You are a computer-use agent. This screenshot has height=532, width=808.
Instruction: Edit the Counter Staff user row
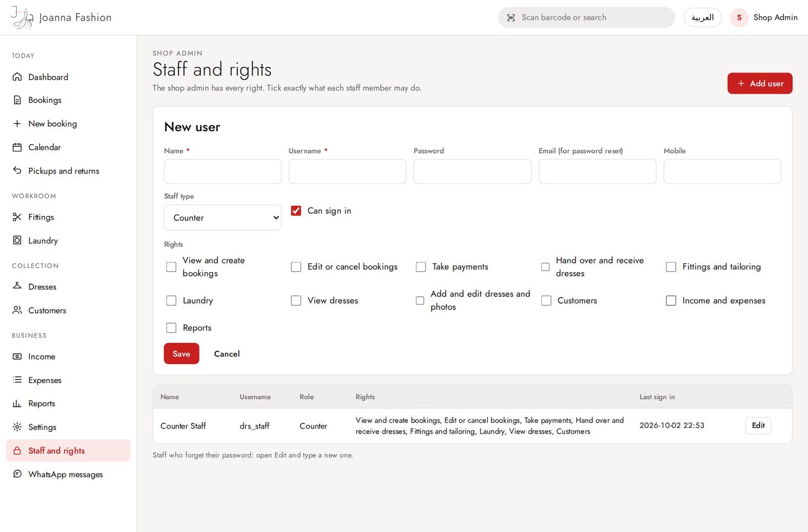click(x=758, y=425)
